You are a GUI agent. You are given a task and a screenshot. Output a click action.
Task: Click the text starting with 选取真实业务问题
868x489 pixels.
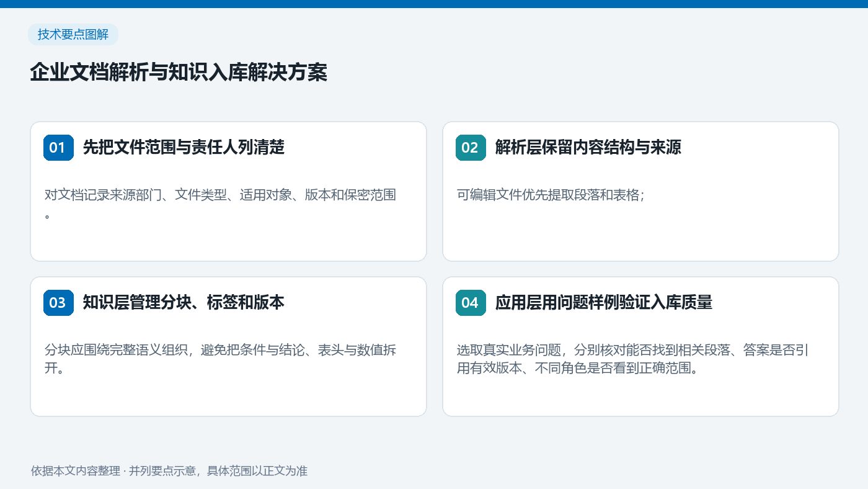point(633,359)
